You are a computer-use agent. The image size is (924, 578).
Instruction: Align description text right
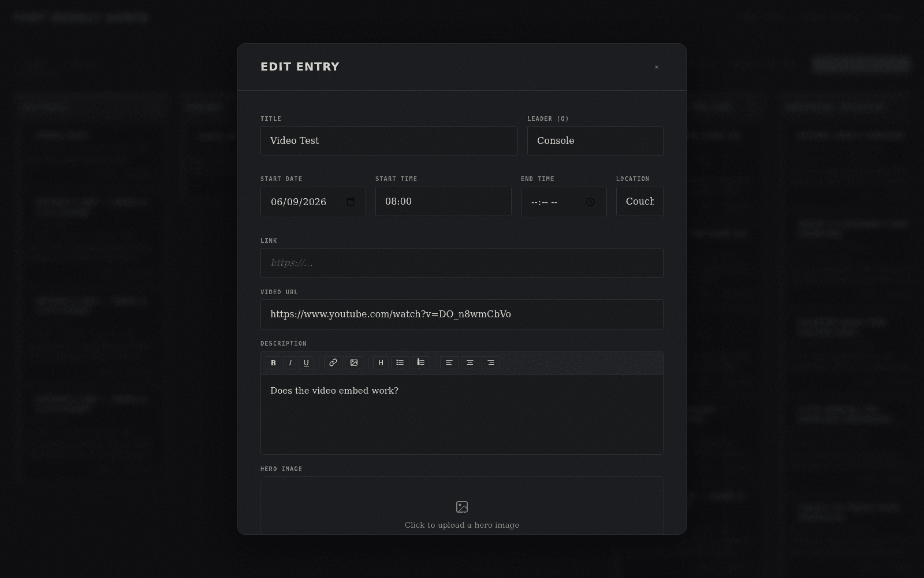click(x=491, y=362)
